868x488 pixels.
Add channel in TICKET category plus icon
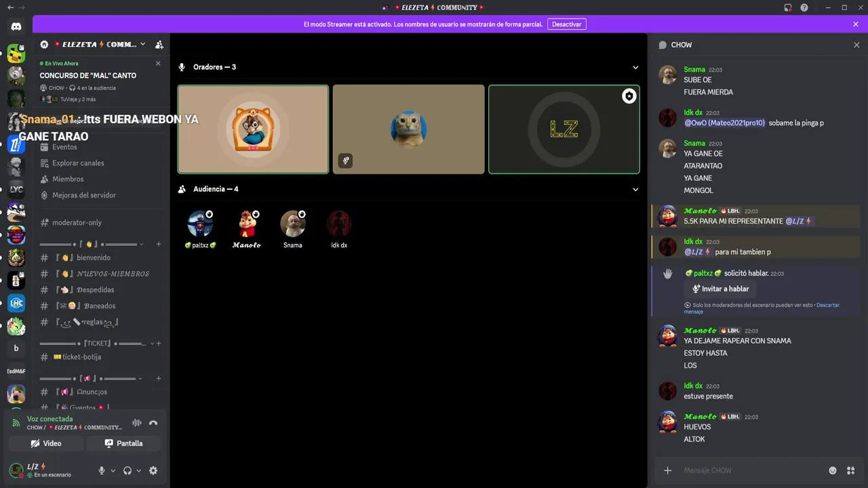tap(159, 344)
